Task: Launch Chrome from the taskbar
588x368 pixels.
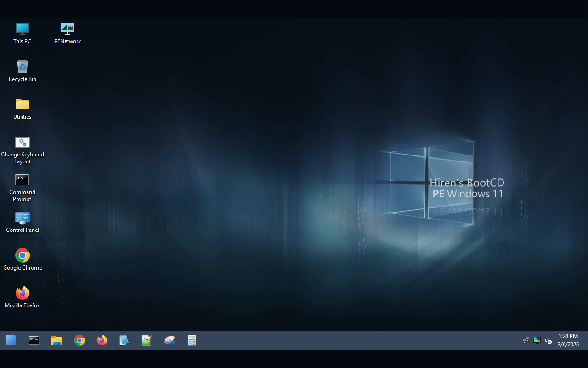Action: (x=79, y=340)
